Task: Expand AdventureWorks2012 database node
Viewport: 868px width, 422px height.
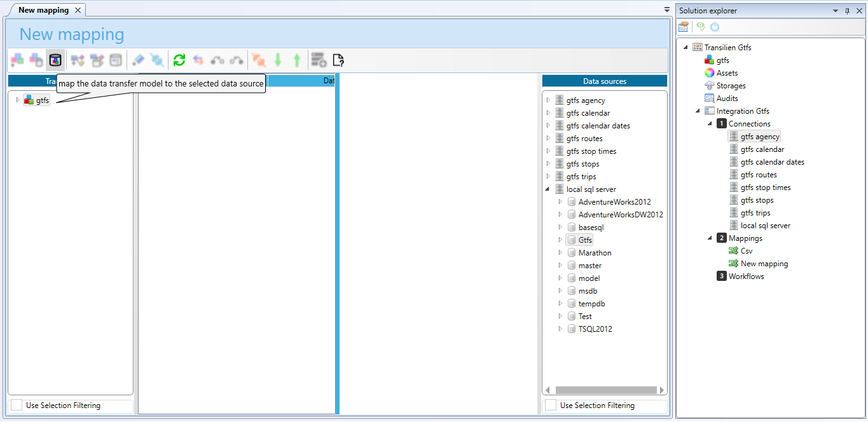Action: click(x=560, y=202)
